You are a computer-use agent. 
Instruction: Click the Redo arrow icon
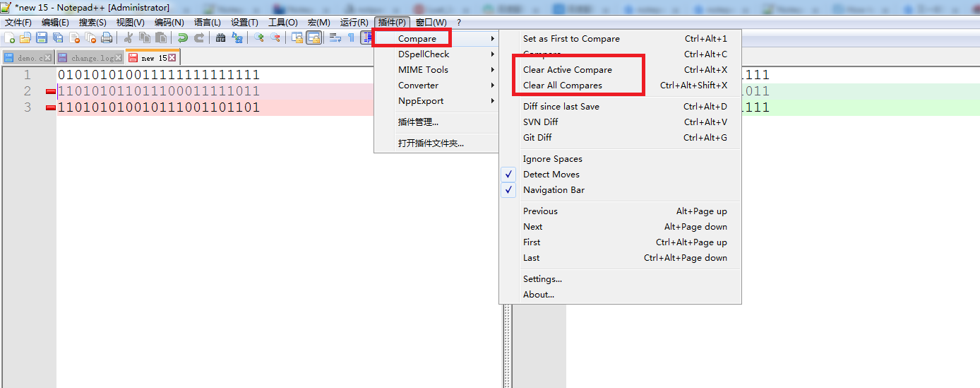click(199, 37)
